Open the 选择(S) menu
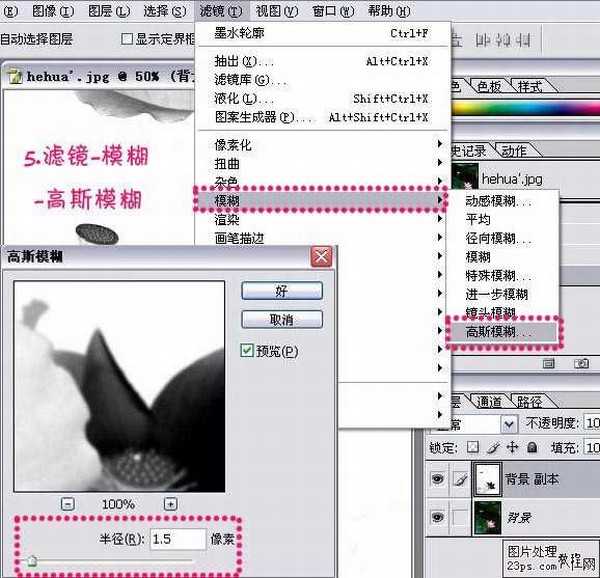Viewport: 600px width, 578px height. [165, 11]
